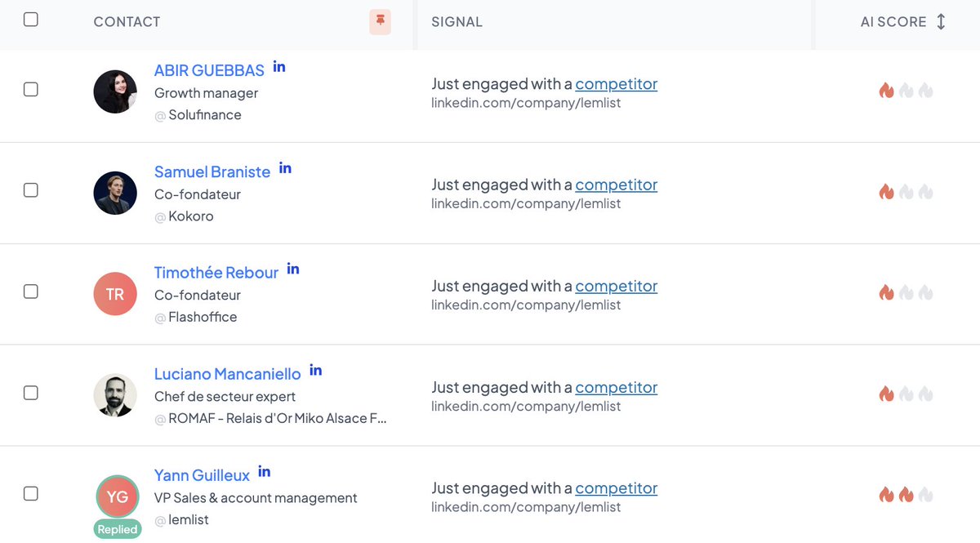Sort by AI Score arrow icon

(941, 22)
